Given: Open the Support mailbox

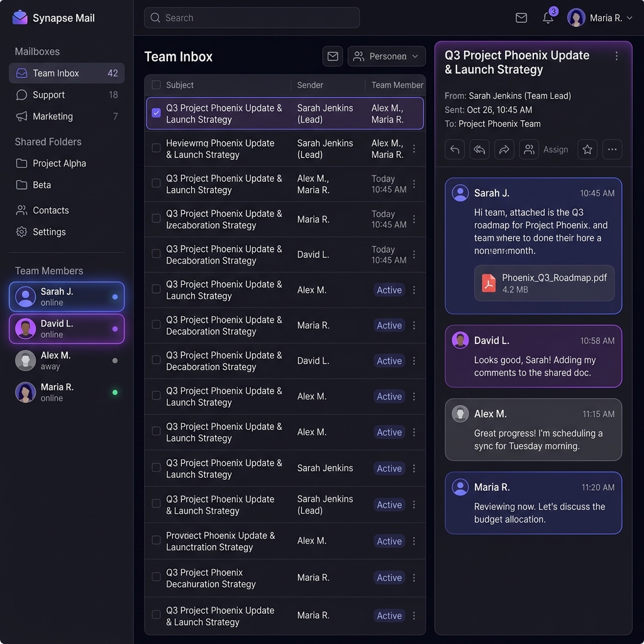Looking at the screenshot, I should [x=67, y=95].
